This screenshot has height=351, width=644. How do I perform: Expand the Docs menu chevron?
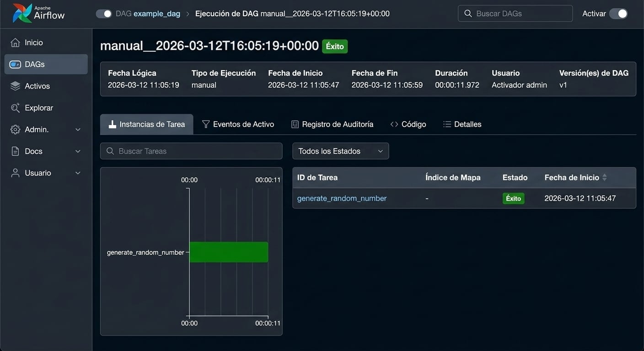(x=78, y=151)
